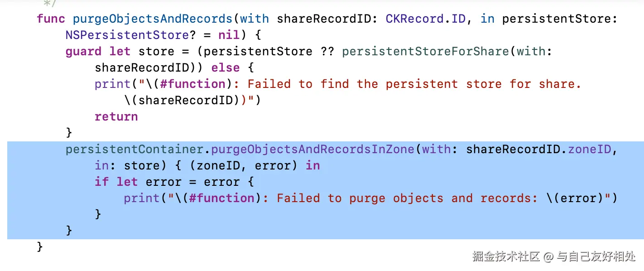Viewport: 644px width, 271px height.
Task: Click the 掘金技术社区 watermark text
Action: click(x=506, y=257)
